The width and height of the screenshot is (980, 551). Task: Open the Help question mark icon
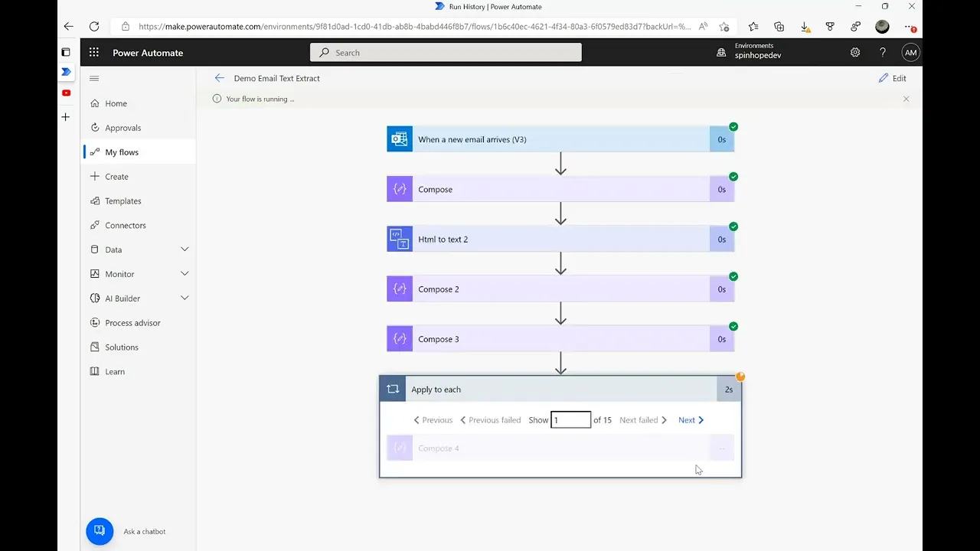[883, 53]
